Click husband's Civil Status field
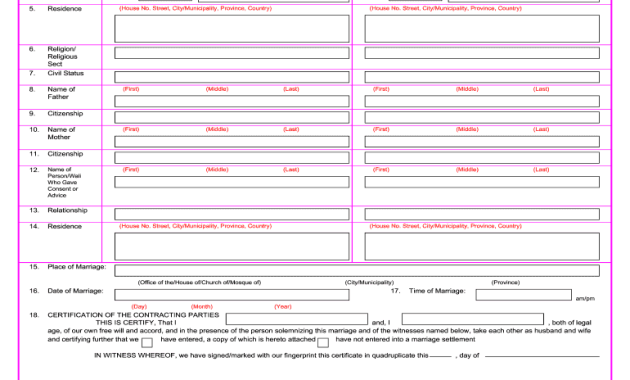630x380 pixels. (x=232, y=77)
